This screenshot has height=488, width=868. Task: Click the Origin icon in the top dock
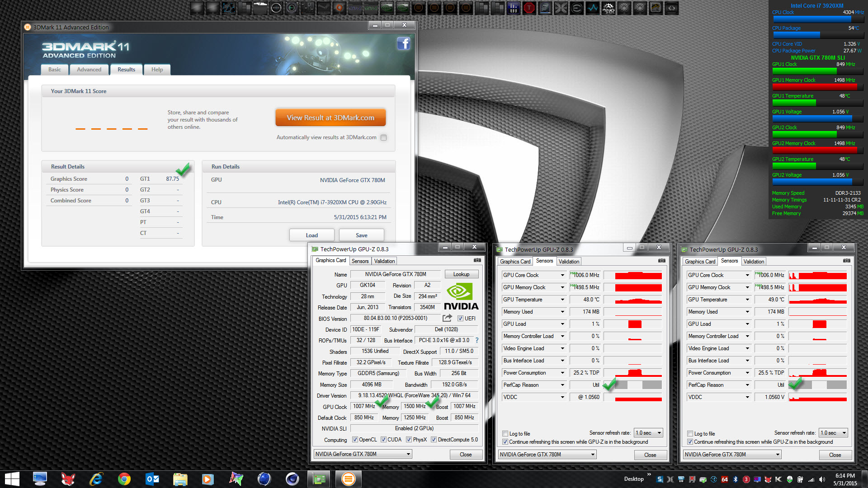[x=340, y=8]
